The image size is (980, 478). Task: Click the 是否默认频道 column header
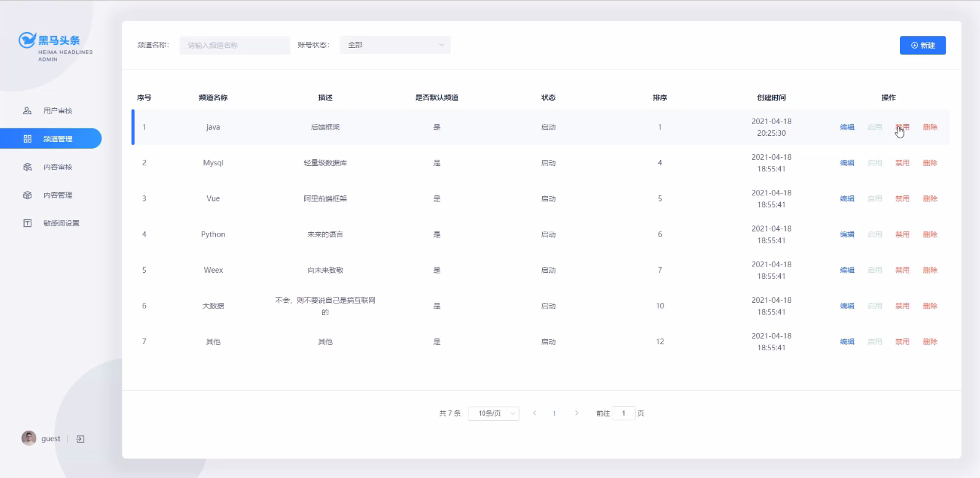pyautogui.click(x=437, y=98)
